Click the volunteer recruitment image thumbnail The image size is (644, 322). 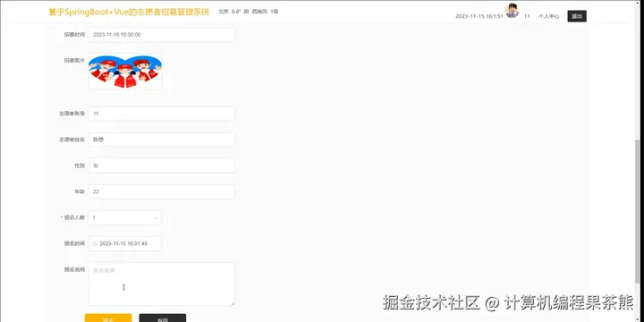125,71
